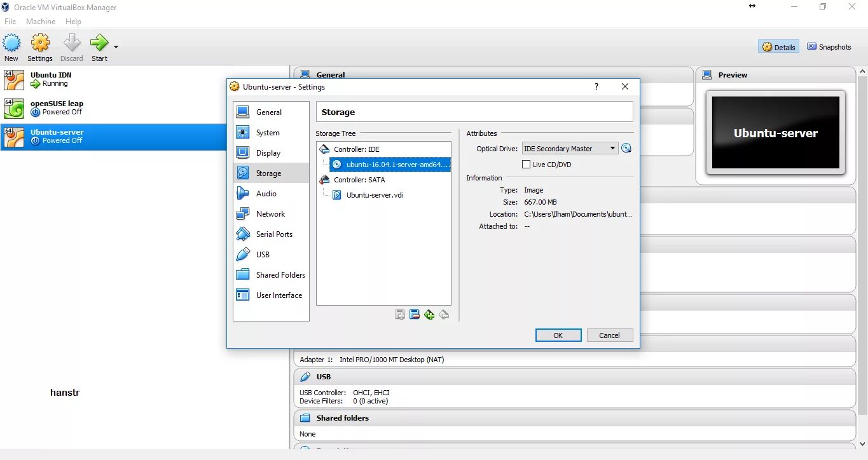Open the System settings category
868x460 pixels.
[271, 133]
